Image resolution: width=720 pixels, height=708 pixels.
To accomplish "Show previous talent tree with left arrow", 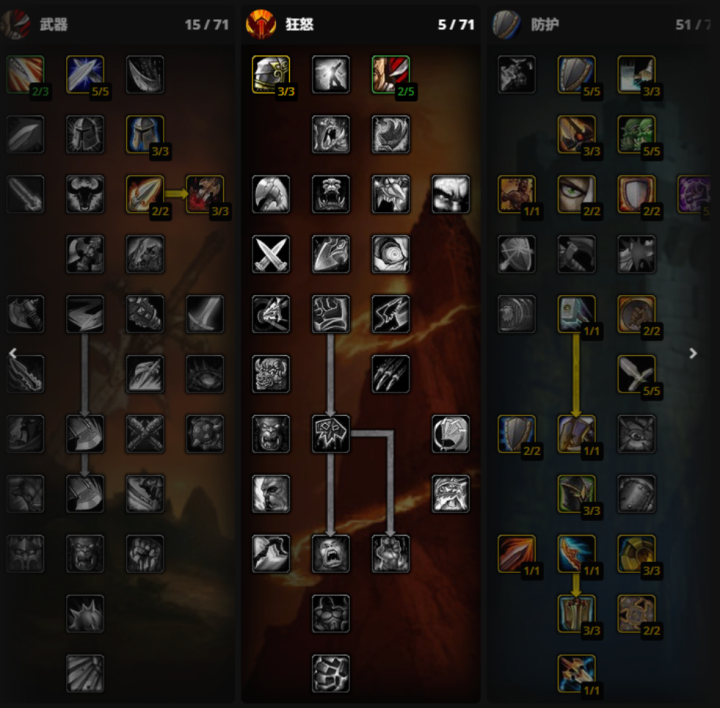I will tap(13, 353).
